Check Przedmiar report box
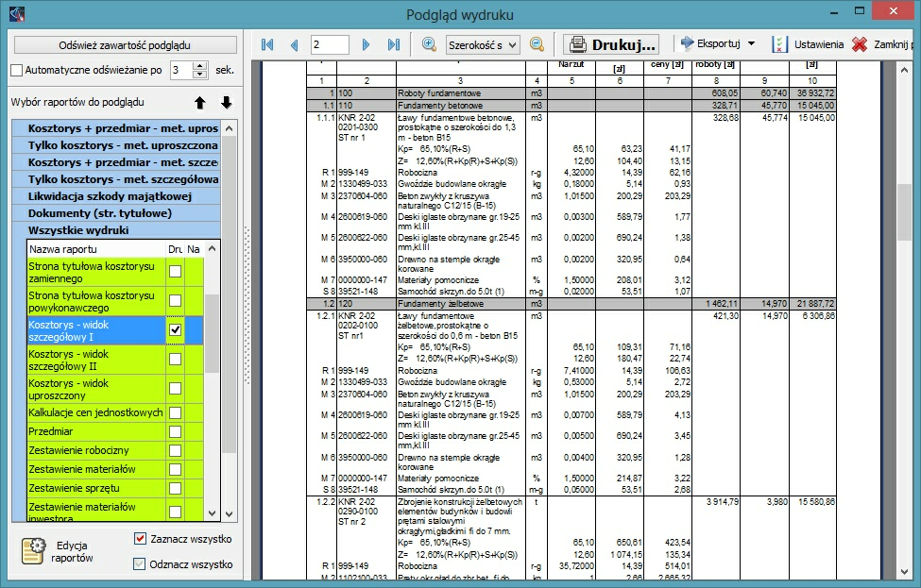This screenshot has height=588, width=921. pyautogui.click(x=175, y=432)
